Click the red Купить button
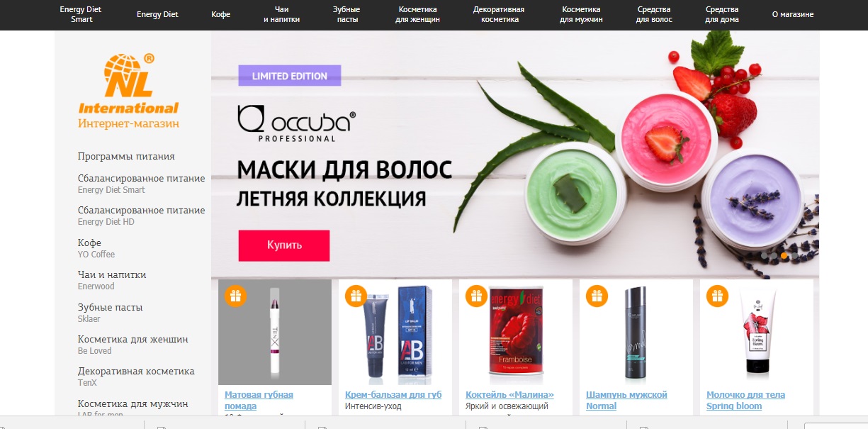Viewport: 868px width, 429px height. pyautogui.click(x=284, y=245)
